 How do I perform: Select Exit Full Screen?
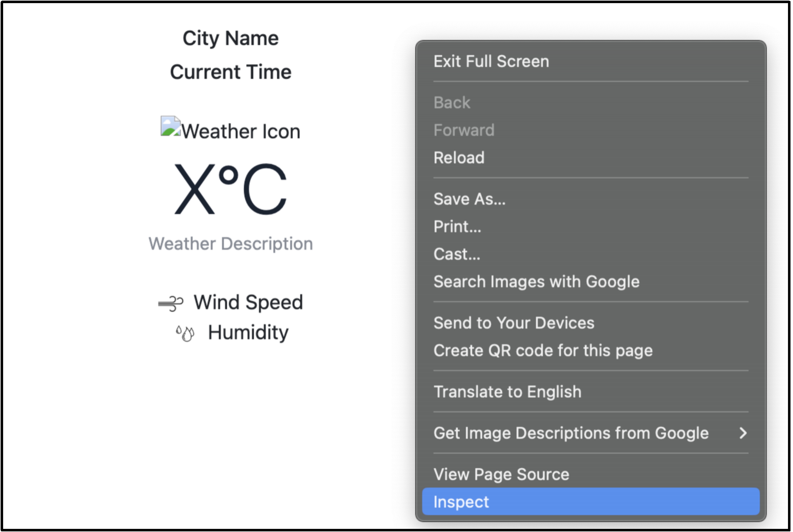491,61
